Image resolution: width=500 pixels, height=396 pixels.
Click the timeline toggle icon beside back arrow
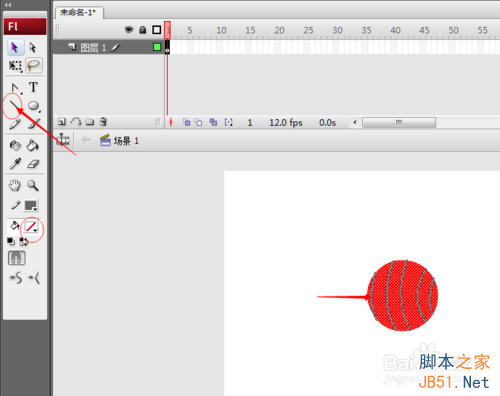[x=63, y=140]
